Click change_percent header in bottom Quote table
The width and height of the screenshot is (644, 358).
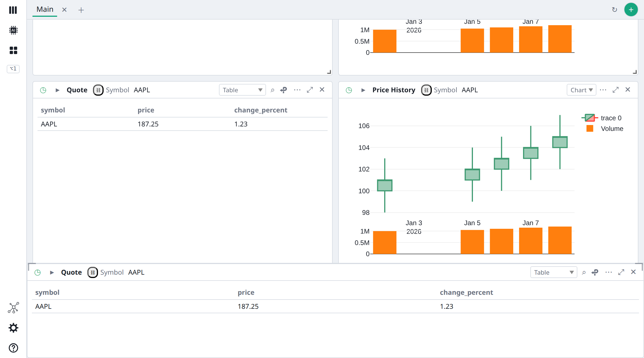(466, 293)
